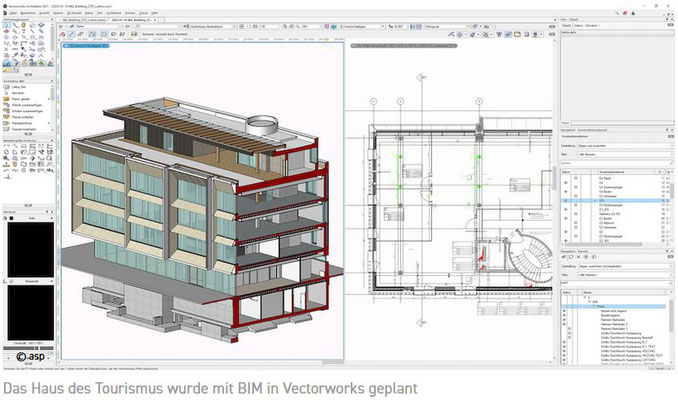The height and width of the screenshot is (400, 678).
Task: Click the printer-like icon in the mode bar
Action: click(x=134, y=34)
